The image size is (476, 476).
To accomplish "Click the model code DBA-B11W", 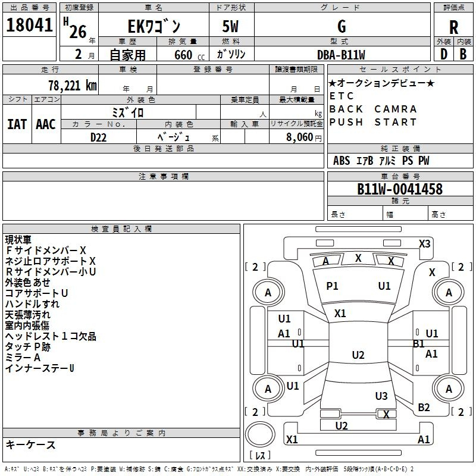I will (x=341, y=55).
